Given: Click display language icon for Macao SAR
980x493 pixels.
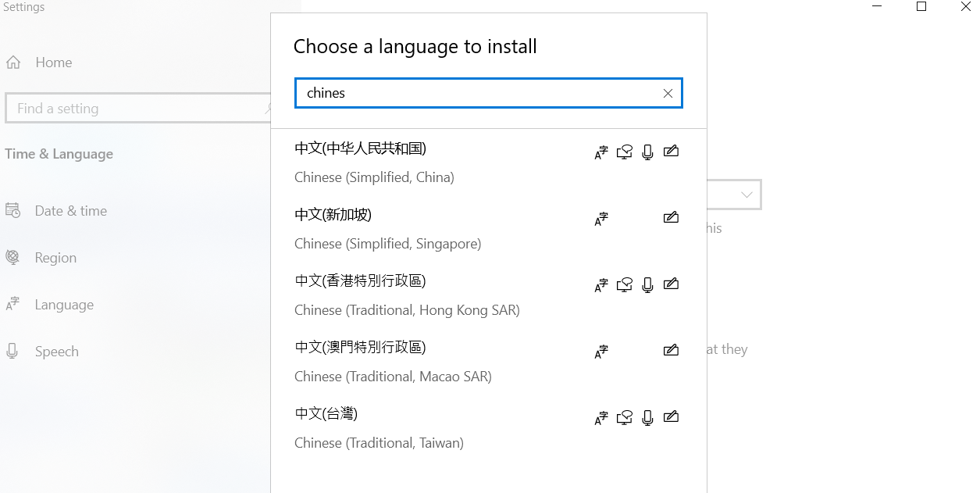Looking at the screenshot, I should (x=600, y=352).
